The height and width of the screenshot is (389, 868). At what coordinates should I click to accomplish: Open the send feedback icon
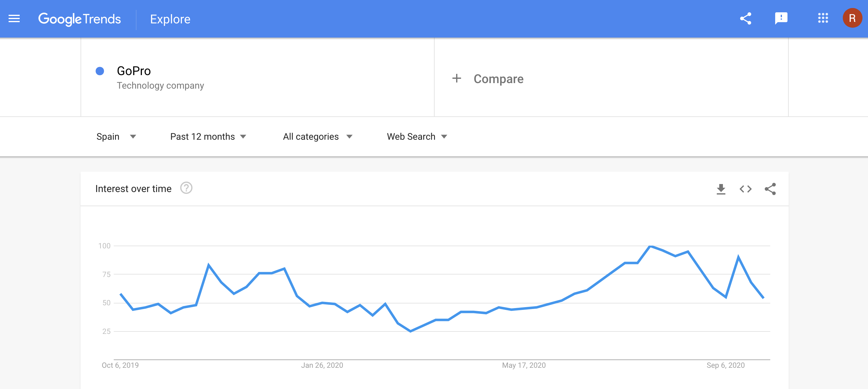(781, 18)
